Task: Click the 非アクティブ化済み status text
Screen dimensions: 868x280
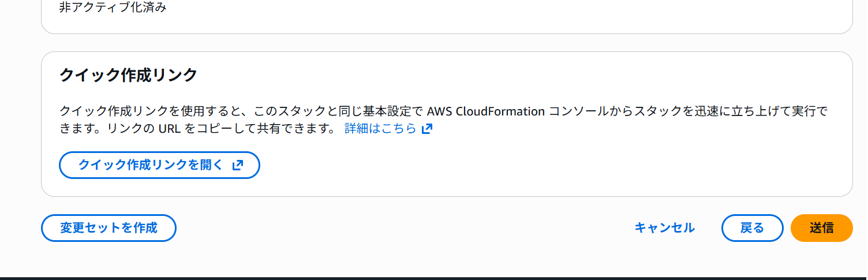Action: (113, 8)
